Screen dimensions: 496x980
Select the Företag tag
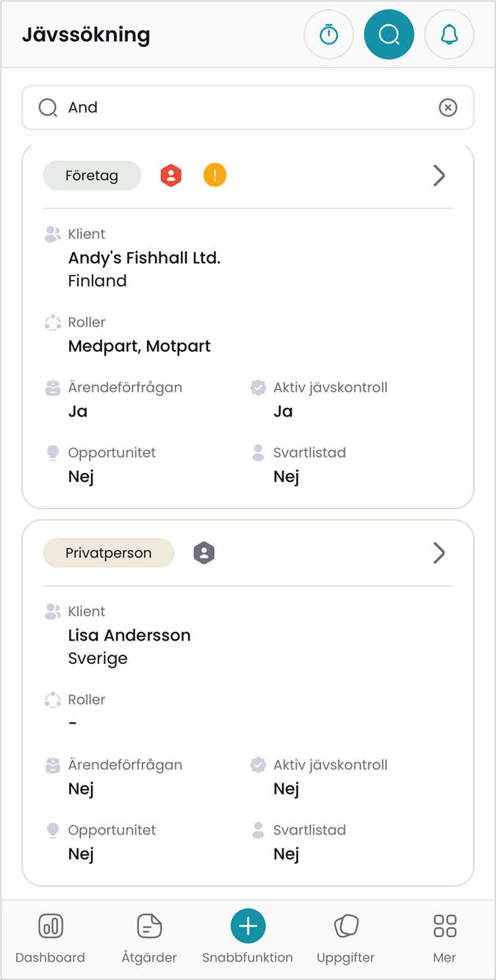click(x=92, y=176)
